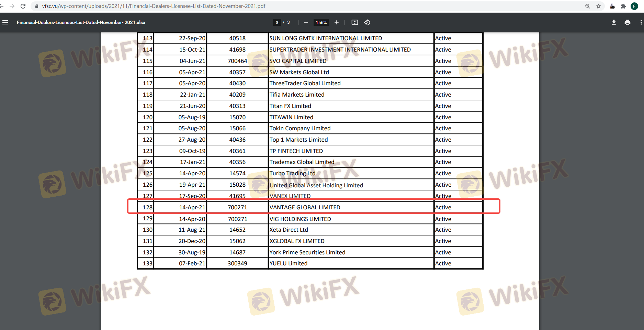Image resolution: width=644 pixels, height=330 pixels.
Task: Toggle the PDF sidebar hamburger menu
Action: (5, 22)
